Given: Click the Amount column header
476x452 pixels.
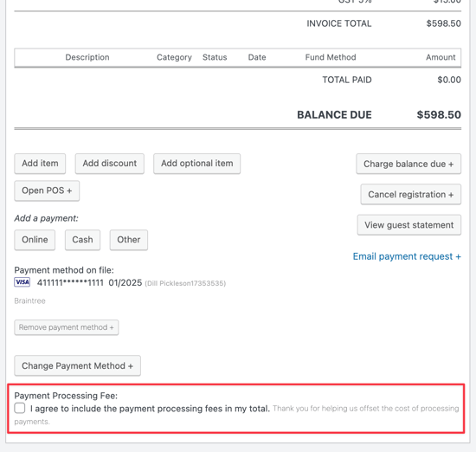Looking at the screenshot, I should point(441,57).
